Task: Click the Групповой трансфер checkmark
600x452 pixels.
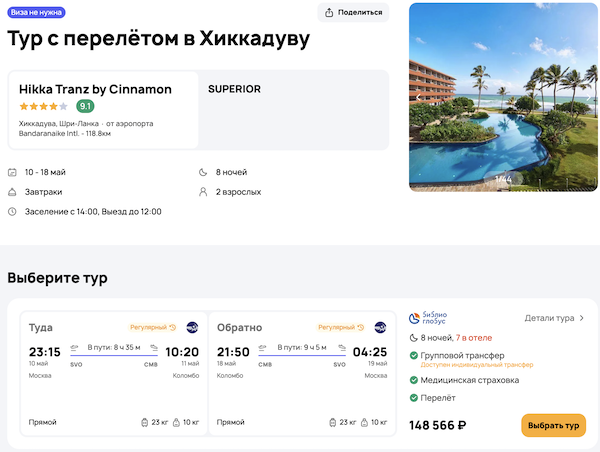Action: pyautogui.click(x=414, y=355)
